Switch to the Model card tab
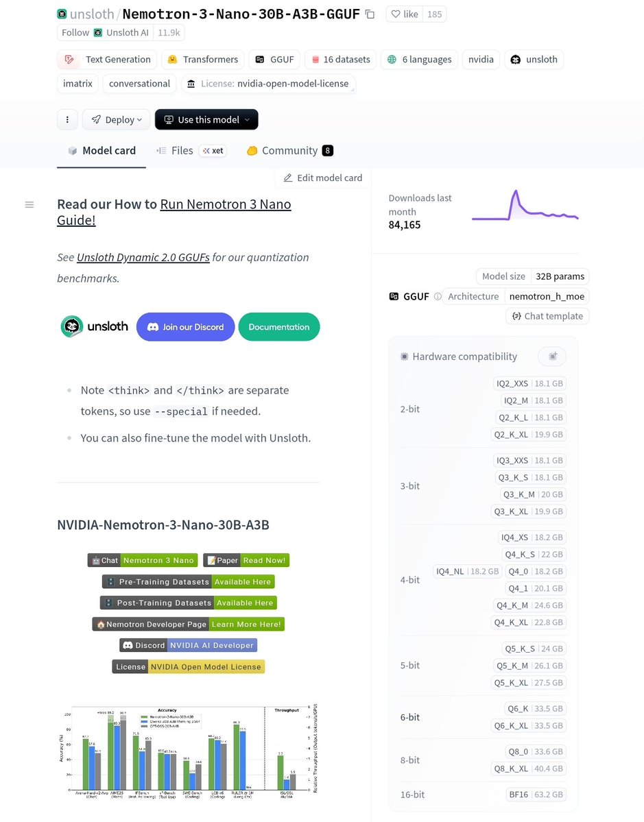 [x=102, y=150]
